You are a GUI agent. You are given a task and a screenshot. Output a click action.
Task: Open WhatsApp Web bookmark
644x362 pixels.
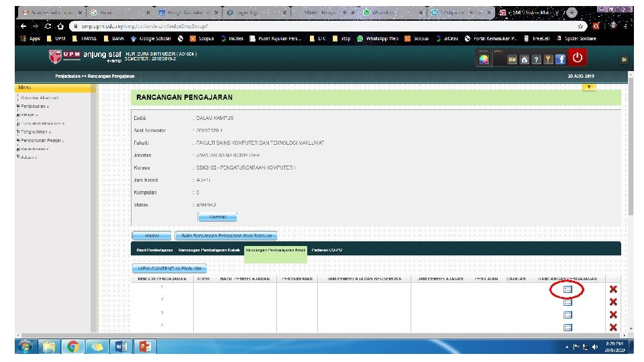point(378,38)
